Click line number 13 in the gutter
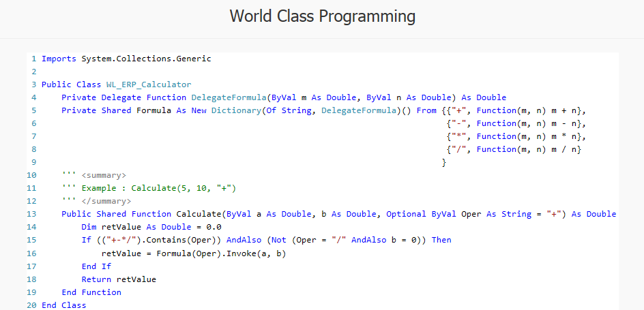The height and width of the screenshot is (310, 644). [31, 214]
